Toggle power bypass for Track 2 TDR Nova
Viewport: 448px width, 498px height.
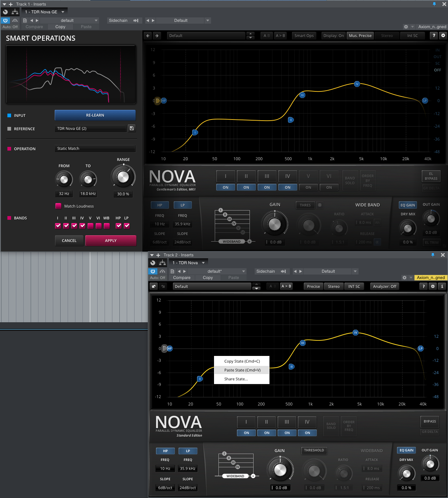coord(153,271)
